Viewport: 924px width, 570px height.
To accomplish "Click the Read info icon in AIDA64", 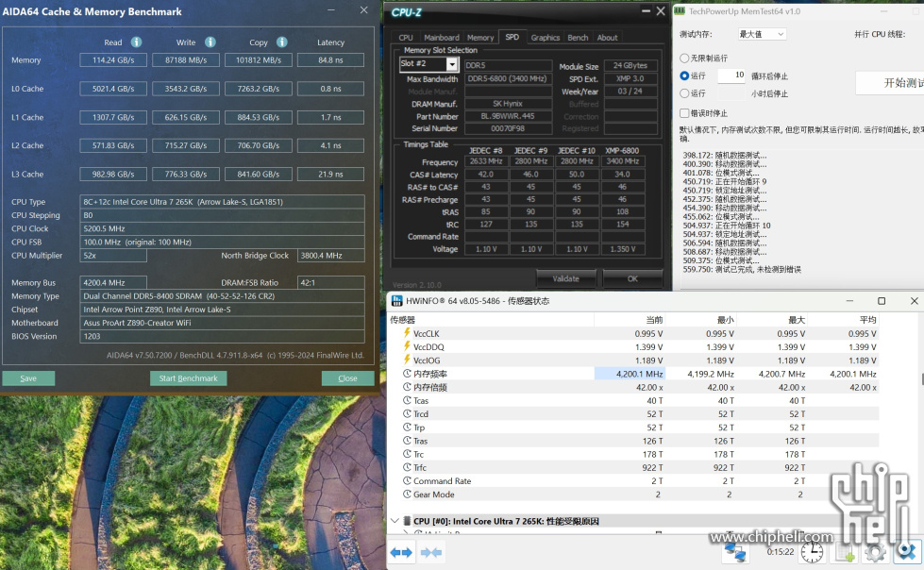I will (x=136, y=42).
